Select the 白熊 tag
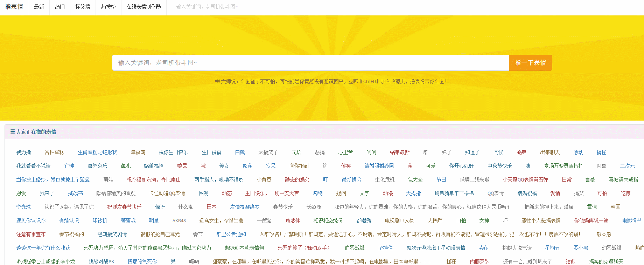 [x=240, y=152]
